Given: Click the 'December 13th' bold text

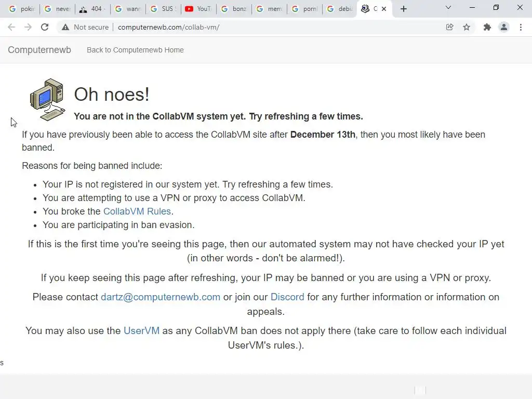Looking at the screenshot, I should click(323, 135).
